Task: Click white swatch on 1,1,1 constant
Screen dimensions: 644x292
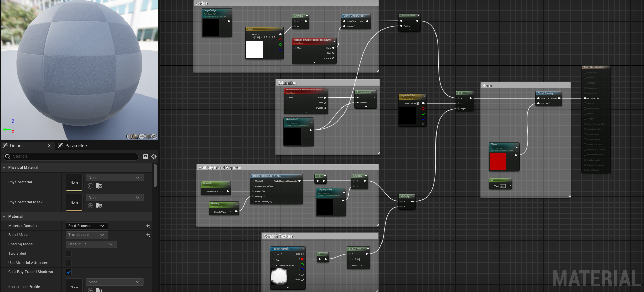Action: (x=255, y=50)
